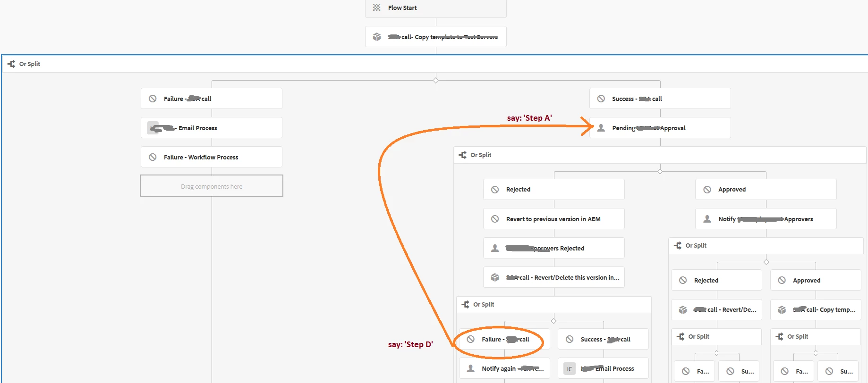Image resolution: width=868 pixels, height=383 pixels.
Task: Click the 'Failure - Workflow Process' step text
Action: click(x=201, y=157)
